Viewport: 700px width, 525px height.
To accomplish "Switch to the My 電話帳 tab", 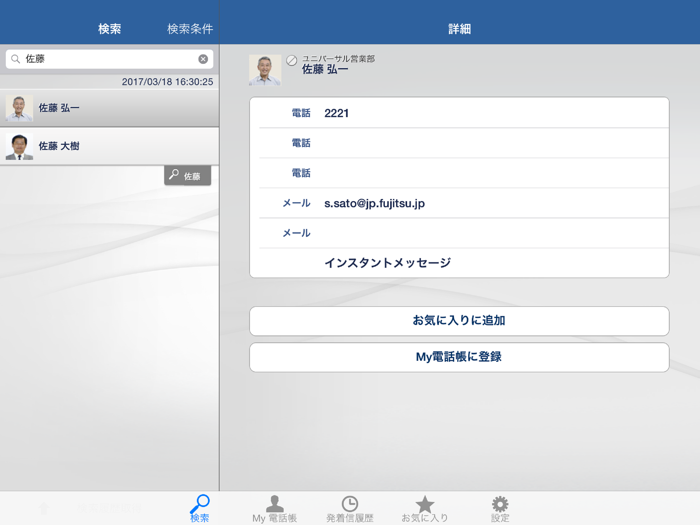I will click(275, 508).
